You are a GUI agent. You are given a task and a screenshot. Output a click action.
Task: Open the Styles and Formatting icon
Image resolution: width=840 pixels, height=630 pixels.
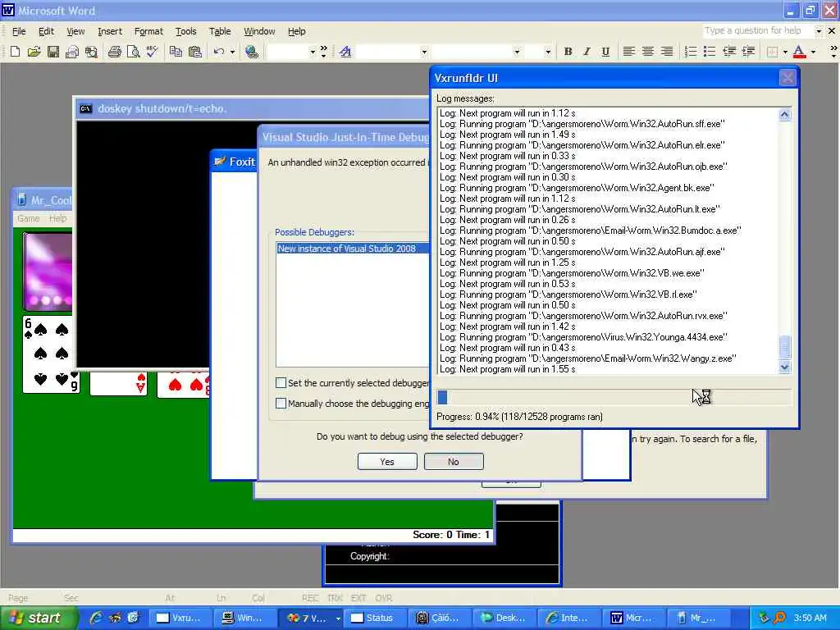click(345, 52)
